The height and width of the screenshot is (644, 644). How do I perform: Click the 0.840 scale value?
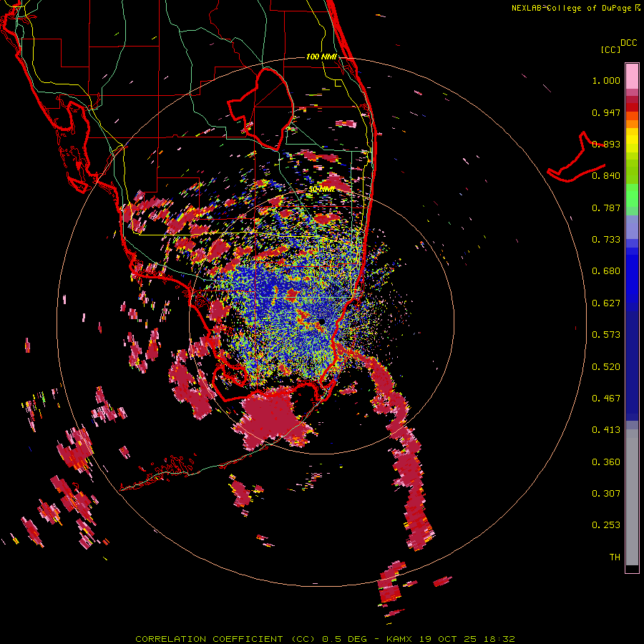606,176
